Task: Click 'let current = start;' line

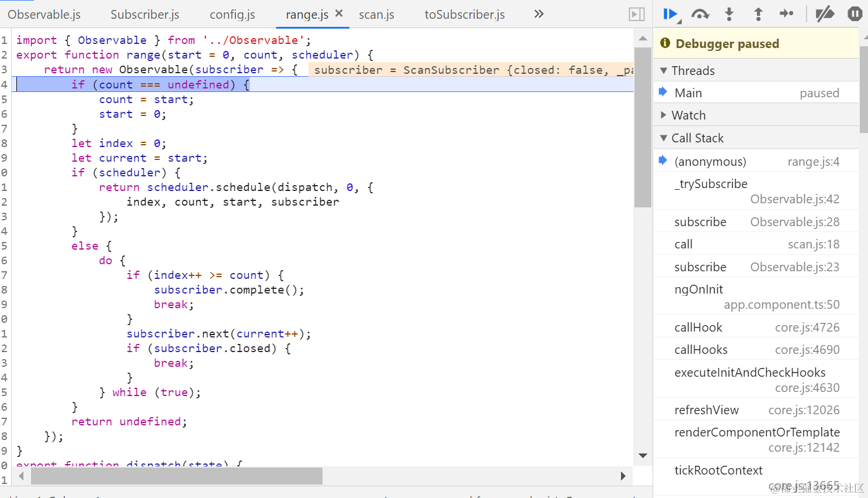Action: tap(139, 158)
